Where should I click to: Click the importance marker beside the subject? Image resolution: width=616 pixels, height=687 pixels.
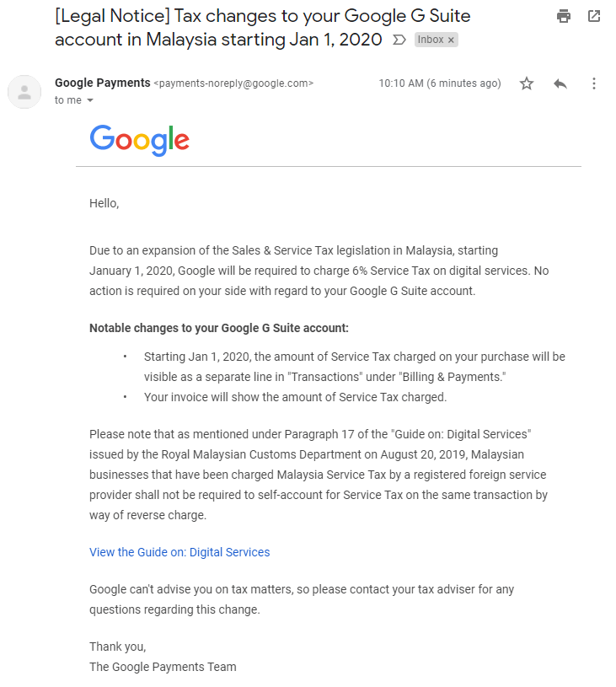click(399, 40)
